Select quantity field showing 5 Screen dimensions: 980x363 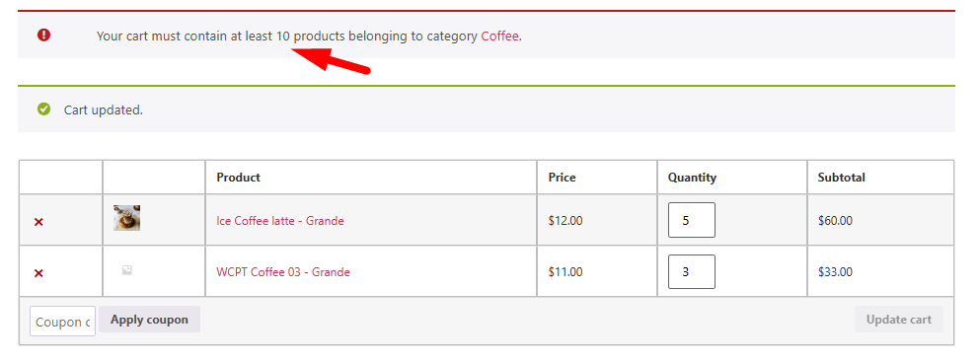[x=692, y=220]
